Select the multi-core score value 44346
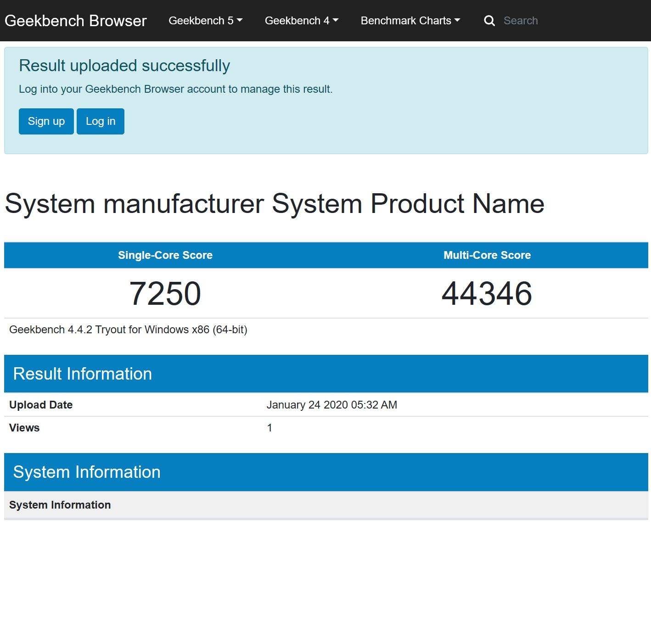This screenshot has height=644, width=651. [x=487, y=293]
